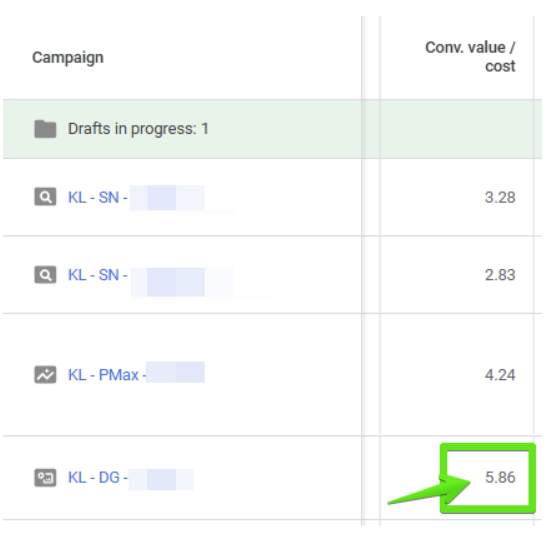
Task: Open the Drafts in progress: 1 row
Action: [272, 129]
